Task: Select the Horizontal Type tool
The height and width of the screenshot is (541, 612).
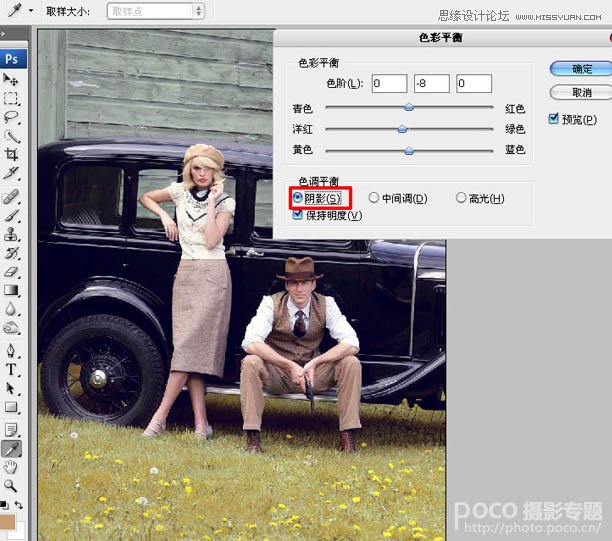Action: pyautogui.click(x=11, y=369)
